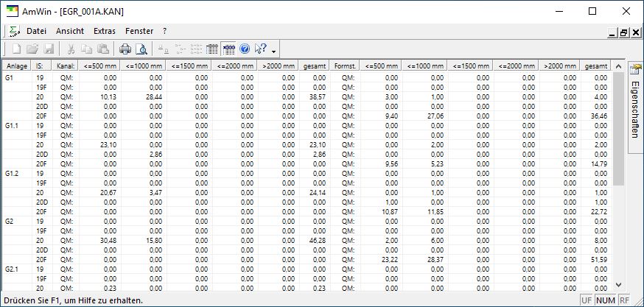This screenshot has height=307, width=644.
Task: Click the second tree-level view icon with branching nodes
Action: (181, 49)
